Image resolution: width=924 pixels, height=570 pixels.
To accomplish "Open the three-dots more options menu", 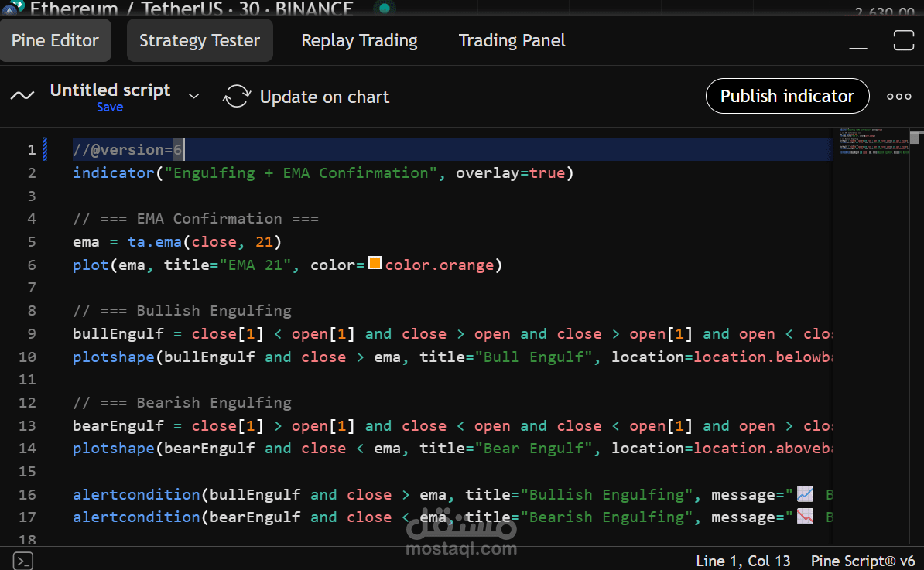I will 898,97.
